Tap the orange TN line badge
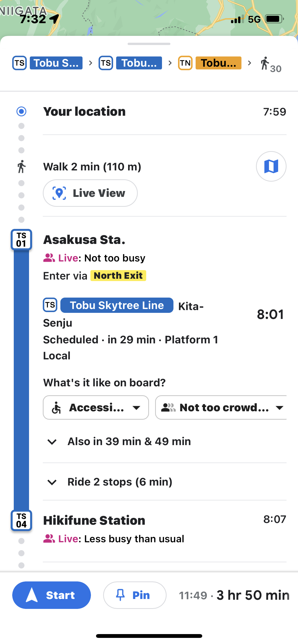The height and width of the screenshot is (644, 298). click(185, 63)
